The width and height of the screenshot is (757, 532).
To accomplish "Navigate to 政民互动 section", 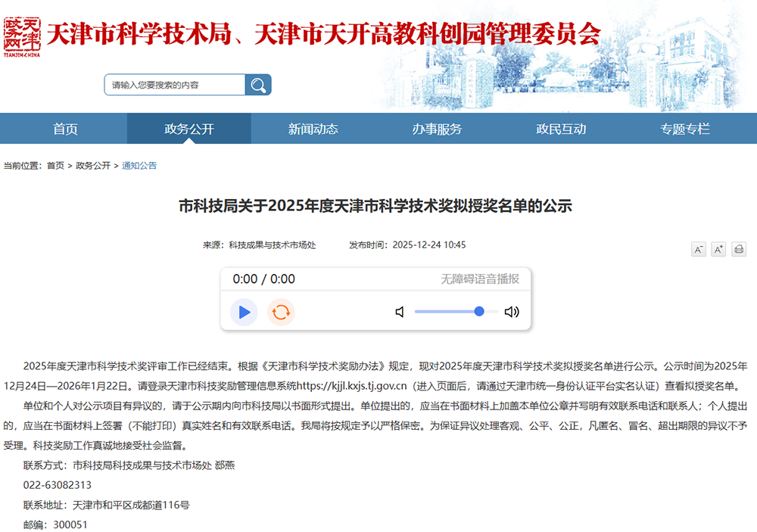I will click(x=561, y=129).
